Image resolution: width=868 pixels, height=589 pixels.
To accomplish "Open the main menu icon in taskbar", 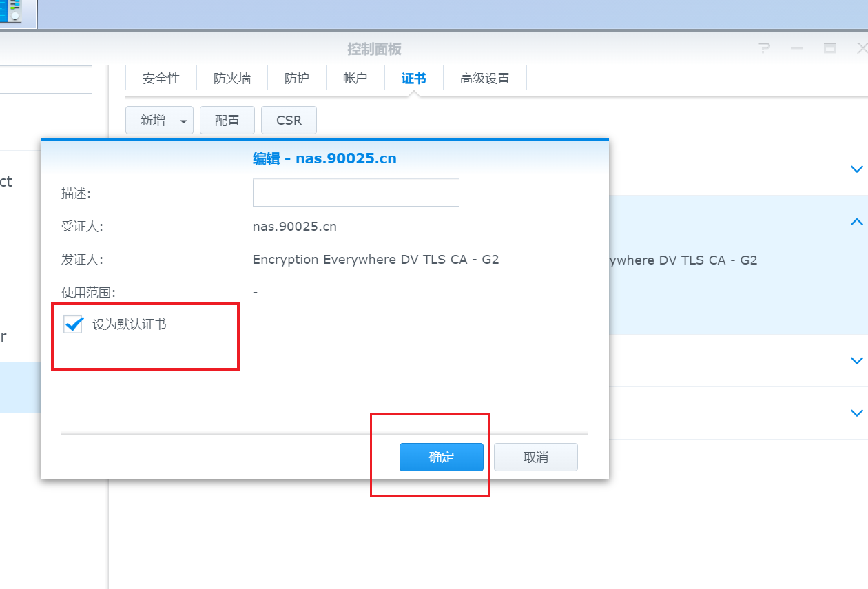I will click(11, 12).
